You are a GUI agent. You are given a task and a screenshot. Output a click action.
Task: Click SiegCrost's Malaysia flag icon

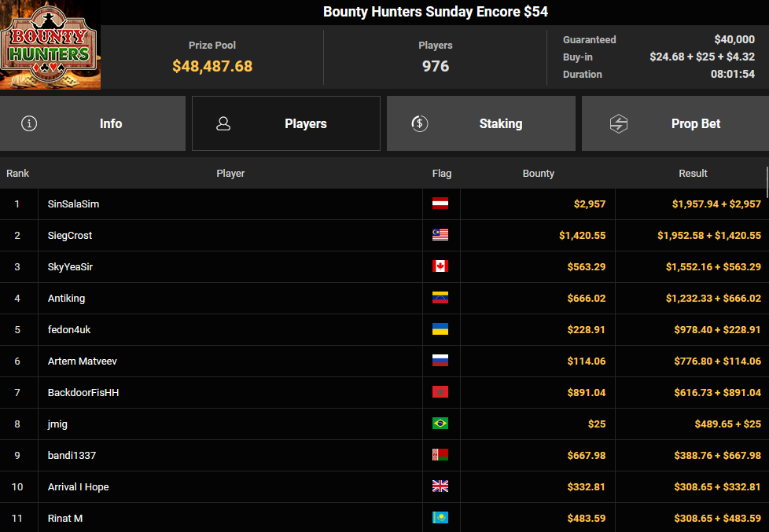pyautogui.click(x=440, y=235)
